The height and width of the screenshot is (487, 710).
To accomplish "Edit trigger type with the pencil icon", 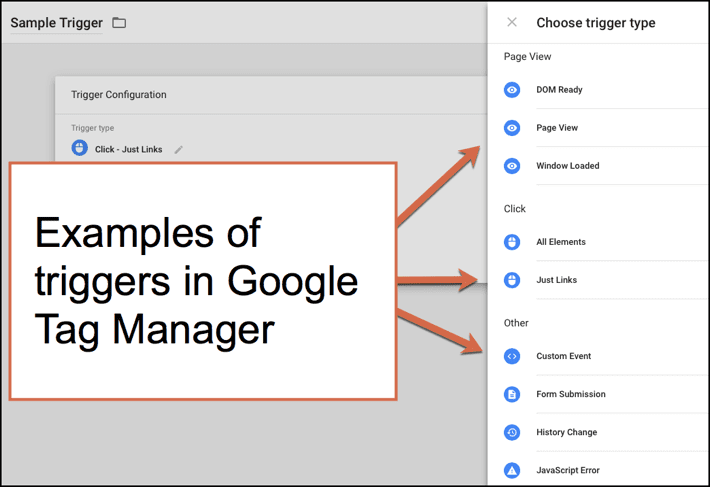I will click(x=179, y=149).
